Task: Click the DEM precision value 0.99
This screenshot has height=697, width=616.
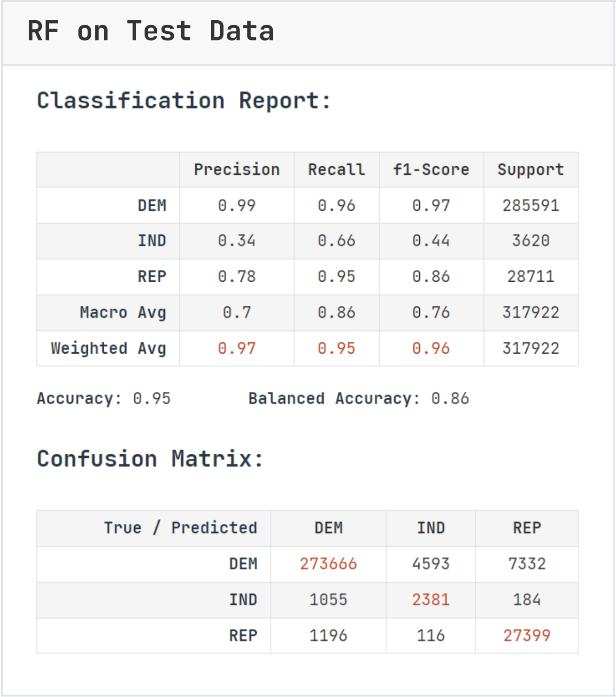Action: tap(237, 205)
